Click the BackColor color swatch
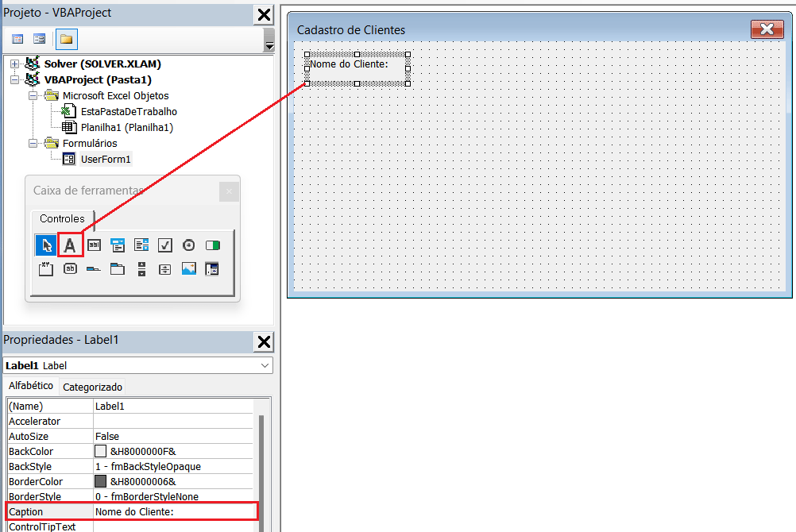Viewport: 796px width, 532px height. (100, 451)
